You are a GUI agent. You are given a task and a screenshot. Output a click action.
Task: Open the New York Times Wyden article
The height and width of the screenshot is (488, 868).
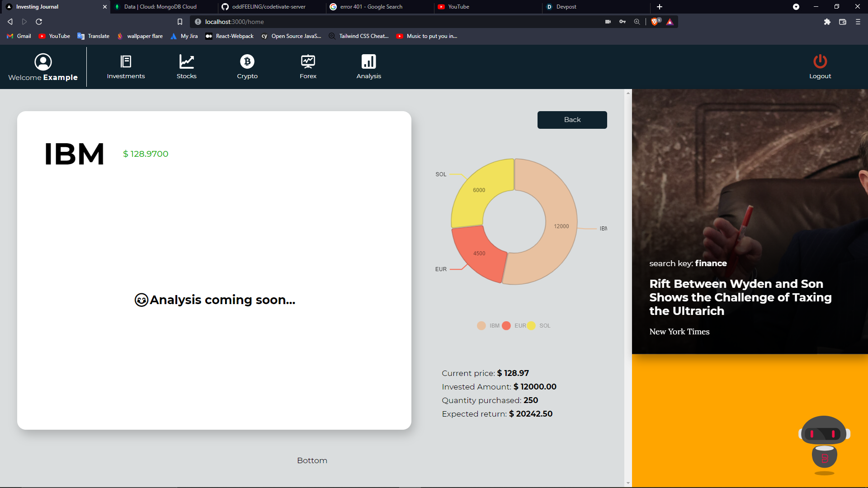point(740,297)
